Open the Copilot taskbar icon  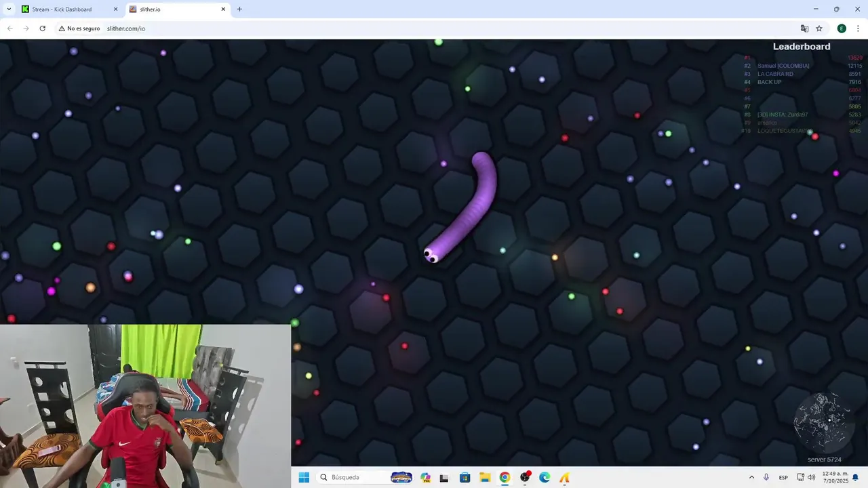(x=425, y=477)
